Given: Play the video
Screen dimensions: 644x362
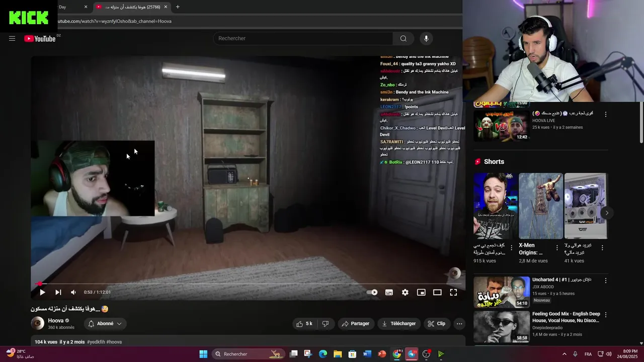Looking at the screenshot, I should click(42, 292).
